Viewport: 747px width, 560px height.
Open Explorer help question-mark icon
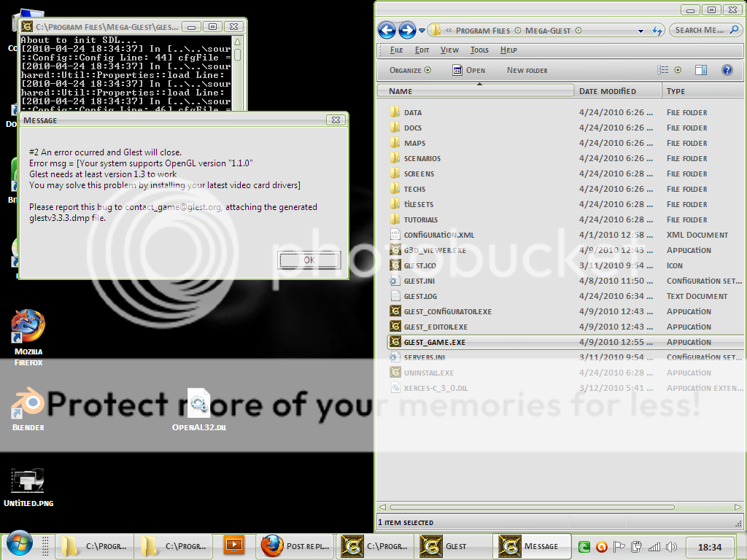click(727, 70)
